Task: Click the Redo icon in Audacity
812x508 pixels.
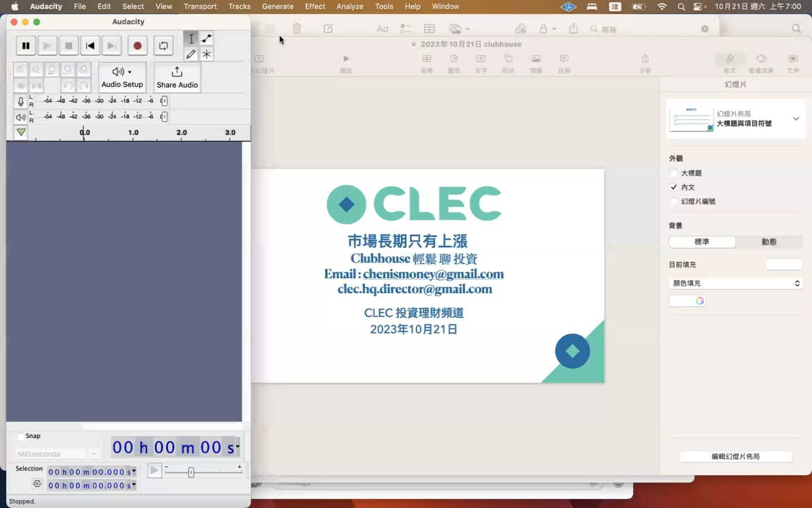Action: tap(83, 86)
